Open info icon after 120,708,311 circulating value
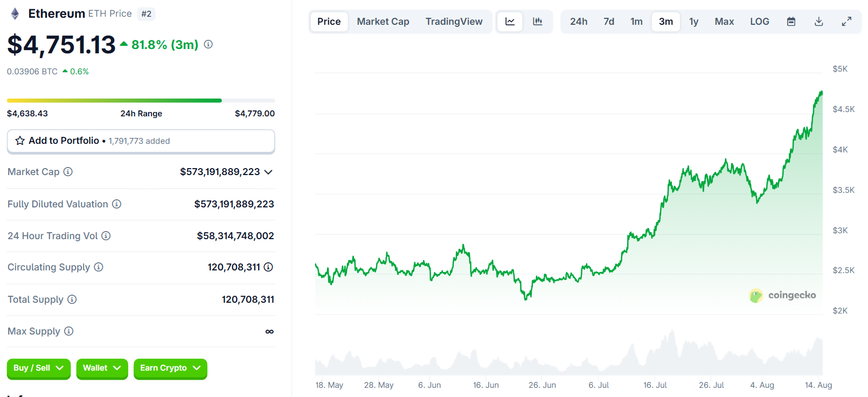The height and width of the screenshot is (397, 868). (x=268, y=267)
